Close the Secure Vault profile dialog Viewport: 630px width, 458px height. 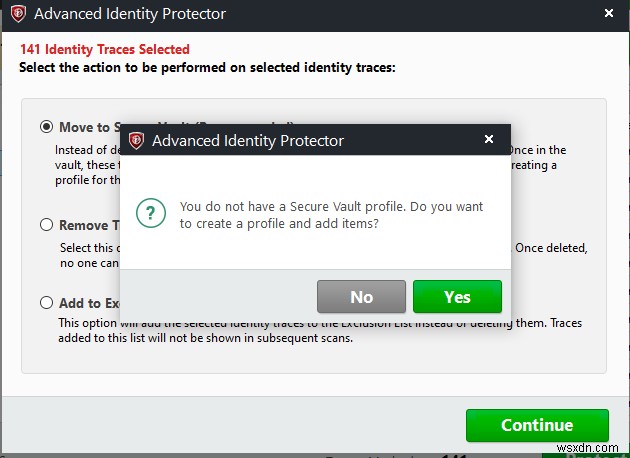coord(488,140)
